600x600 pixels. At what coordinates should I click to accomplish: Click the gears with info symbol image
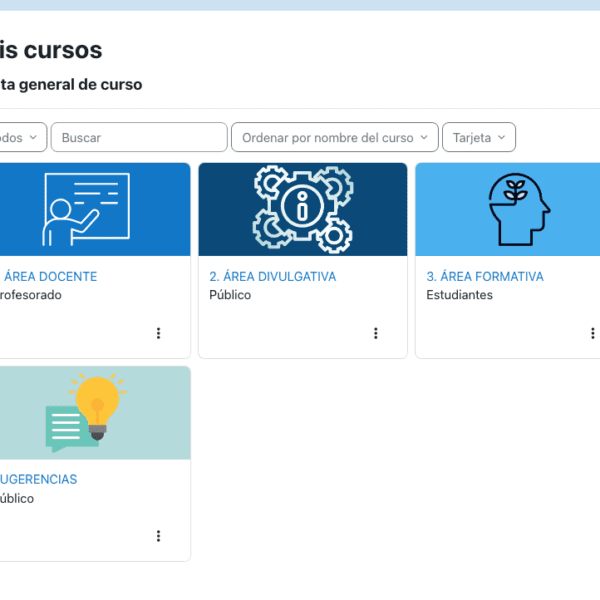[302, 209]
